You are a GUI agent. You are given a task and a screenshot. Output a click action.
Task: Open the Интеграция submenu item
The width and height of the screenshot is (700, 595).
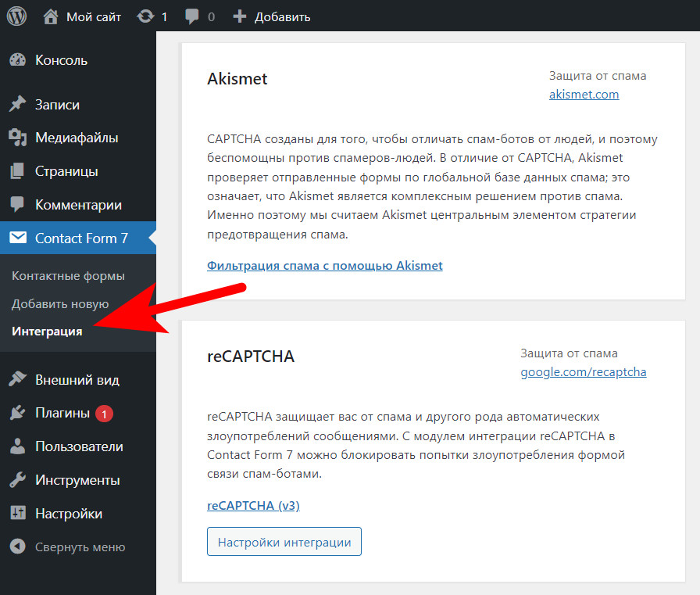click(x=47, y=332)
